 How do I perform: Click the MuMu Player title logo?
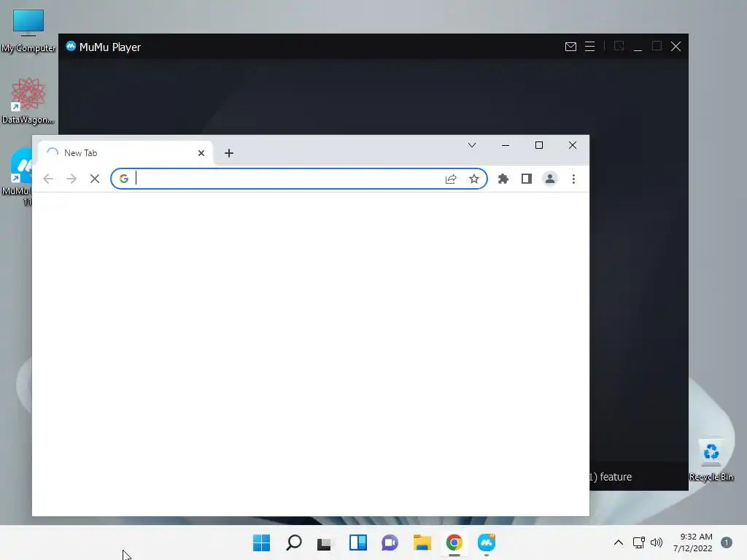tap(71, 46)
